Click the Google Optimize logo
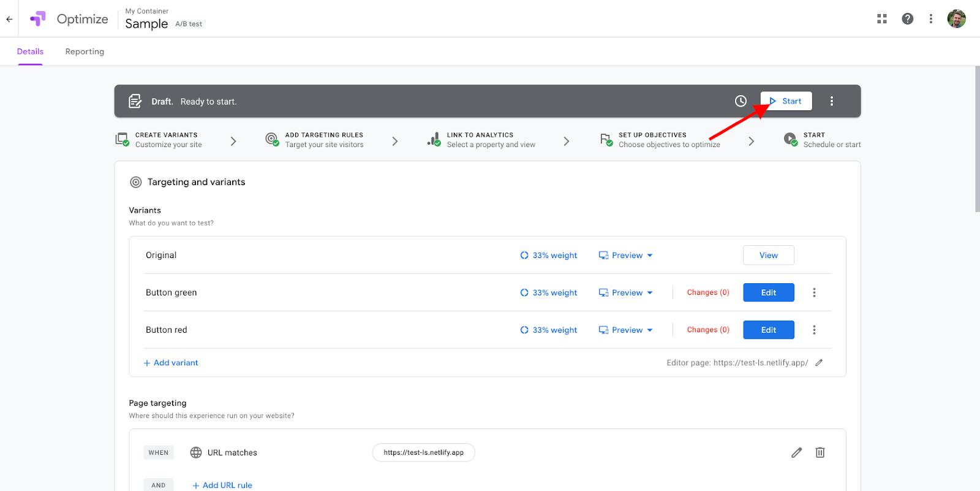Viewport: 980px width, 491px height. [x=38, y=19]
